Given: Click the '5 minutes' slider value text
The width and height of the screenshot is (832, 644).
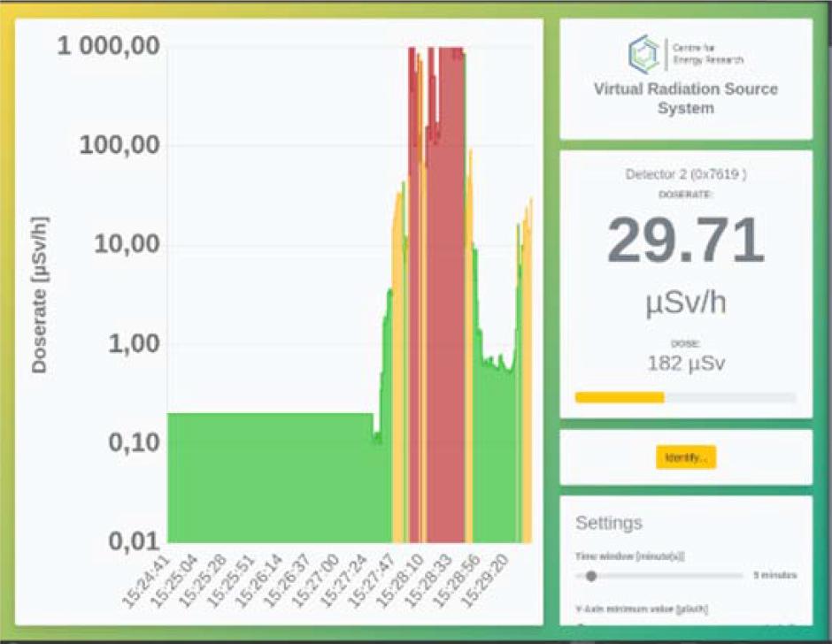Looking at the screenshot, I should click(x=774, y=576).
